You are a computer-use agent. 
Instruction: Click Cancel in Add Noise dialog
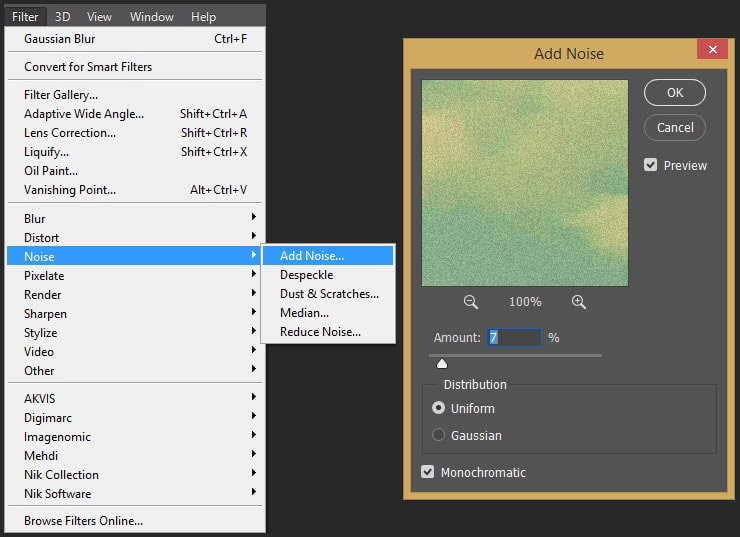[675, 127]
